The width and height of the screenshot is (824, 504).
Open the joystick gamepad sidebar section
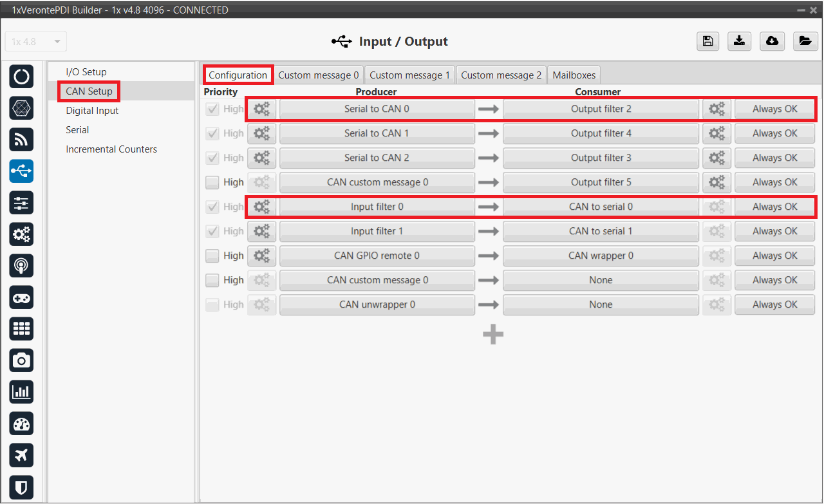[x=22, y=297]
